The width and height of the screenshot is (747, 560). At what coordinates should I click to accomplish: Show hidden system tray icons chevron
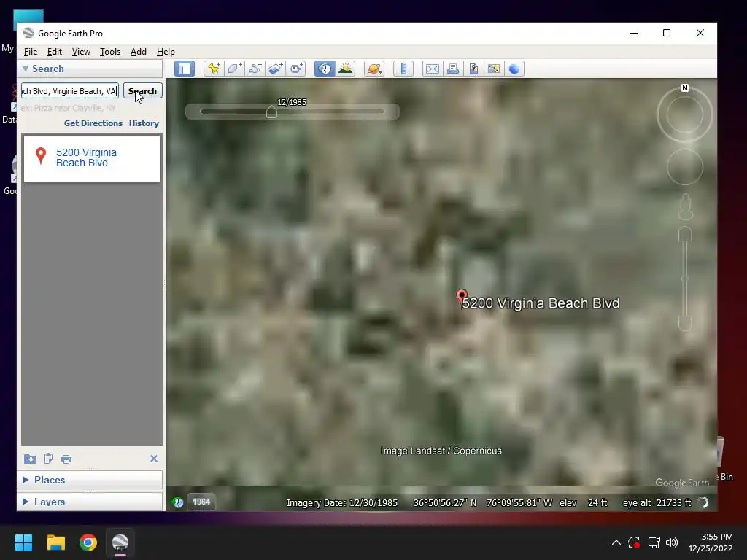(616, 542)
